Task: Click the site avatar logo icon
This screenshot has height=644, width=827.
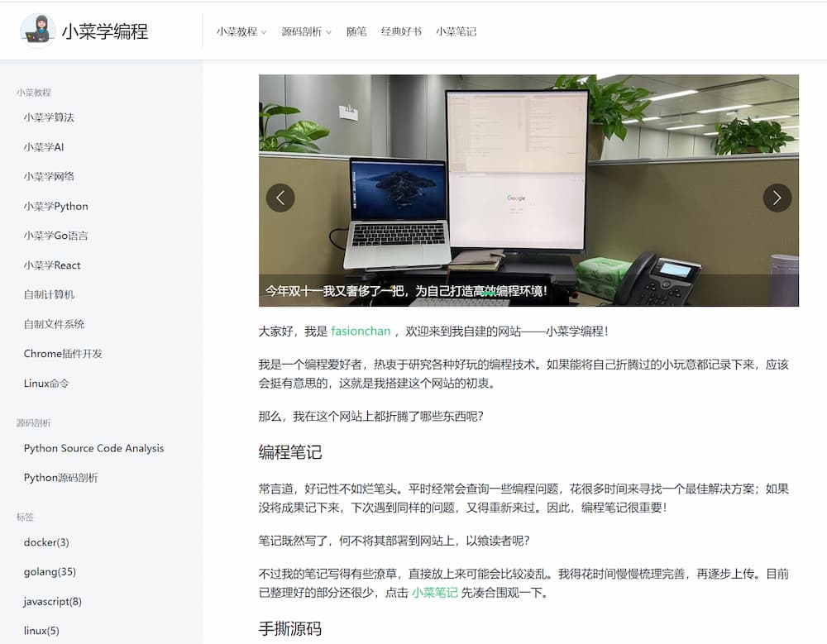Action: 39,30
